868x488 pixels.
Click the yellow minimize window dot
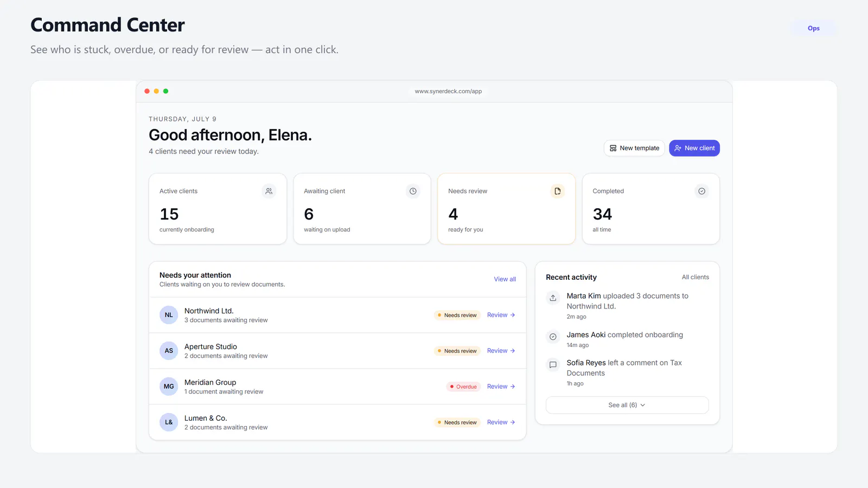click(156, 91)
